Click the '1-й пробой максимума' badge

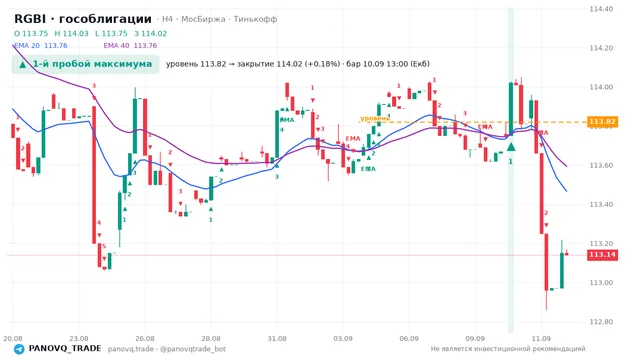pyautogui.click(x=85, y=64)
